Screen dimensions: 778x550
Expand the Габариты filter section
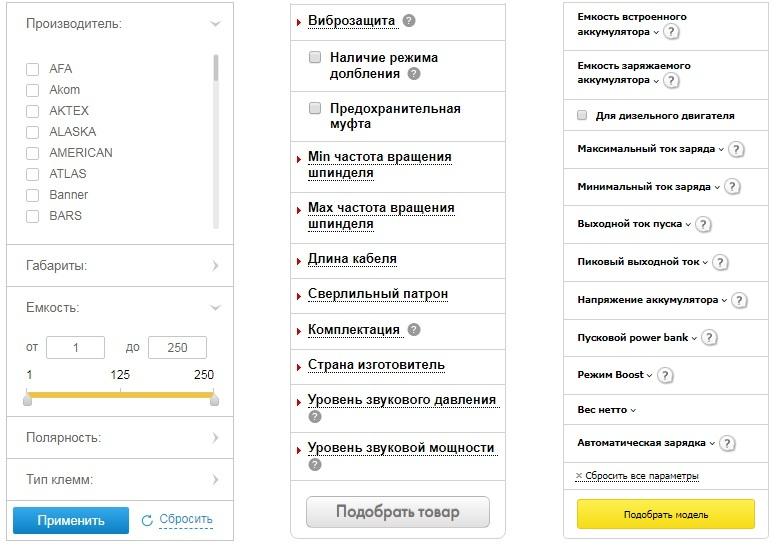coord(216,266)
